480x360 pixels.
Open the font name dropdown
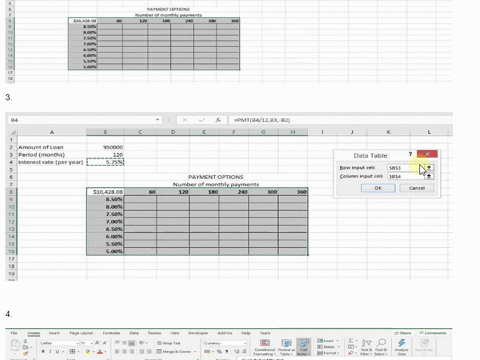point(78,343)
